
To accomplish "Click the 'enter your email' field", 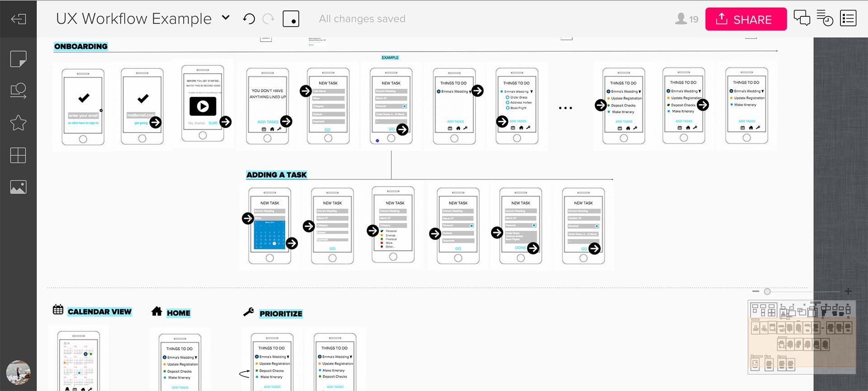I will (x=83, y=115).
